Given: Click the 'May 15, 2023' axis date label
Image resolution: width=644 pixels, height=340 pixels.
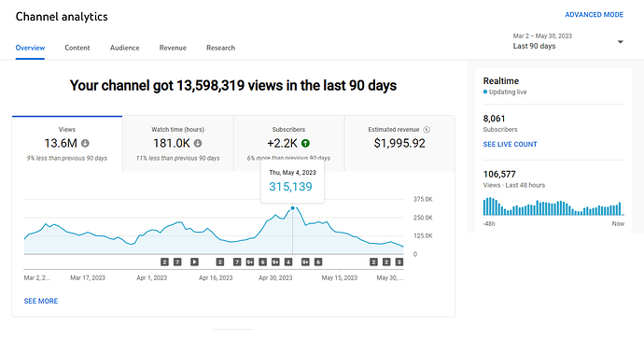Looking at the screenshot, I should coord(339,278).
